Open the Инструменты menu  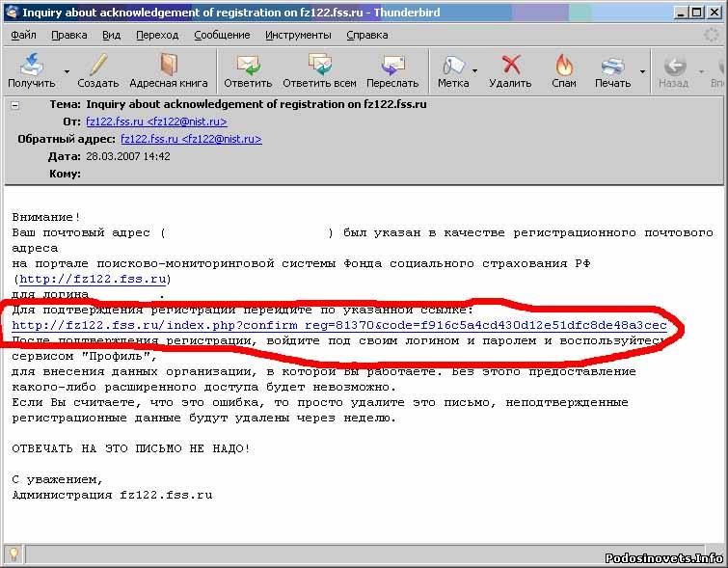(x=298, y=35)
